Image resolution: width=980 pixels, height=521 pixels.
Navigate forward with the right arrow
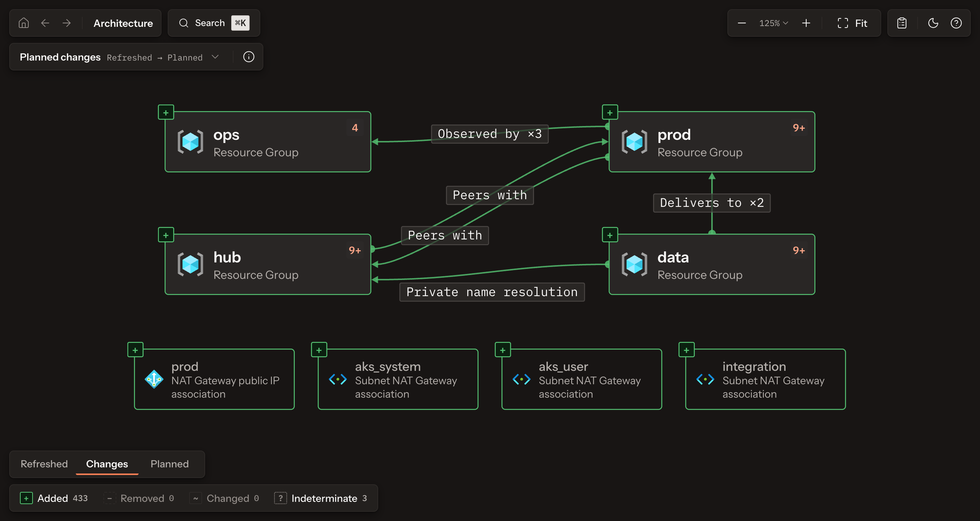67,23
